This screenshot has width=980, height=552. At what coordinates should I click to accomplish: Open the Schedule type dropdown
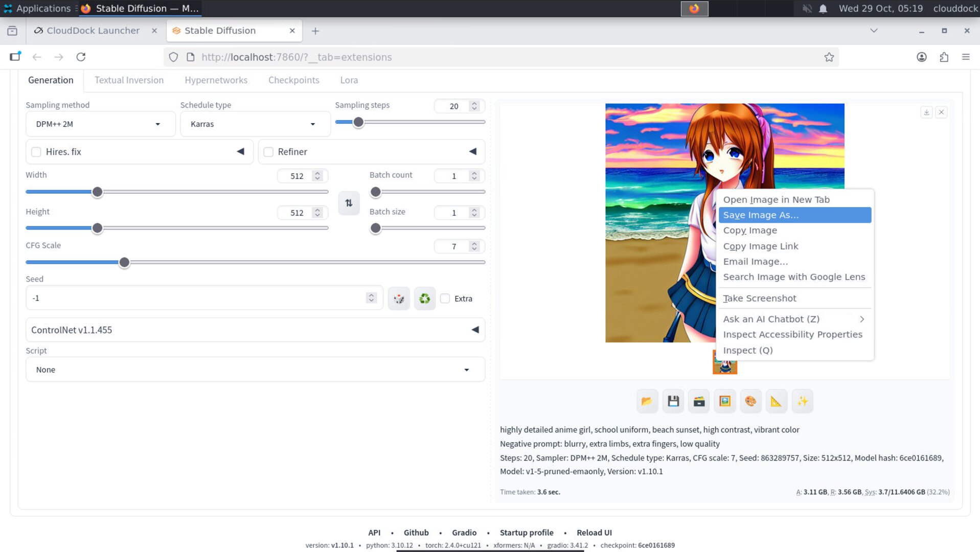click(x=255, y=124)
